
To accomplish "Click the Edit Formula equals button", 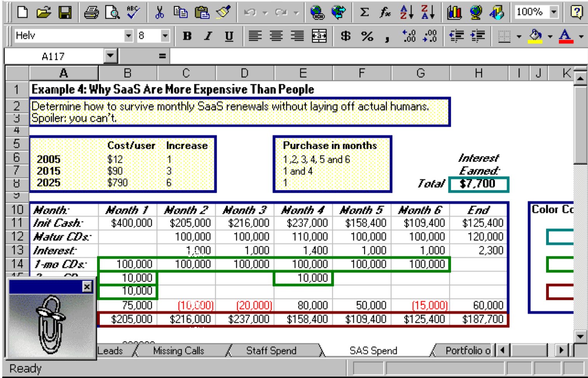I will 162,56.
